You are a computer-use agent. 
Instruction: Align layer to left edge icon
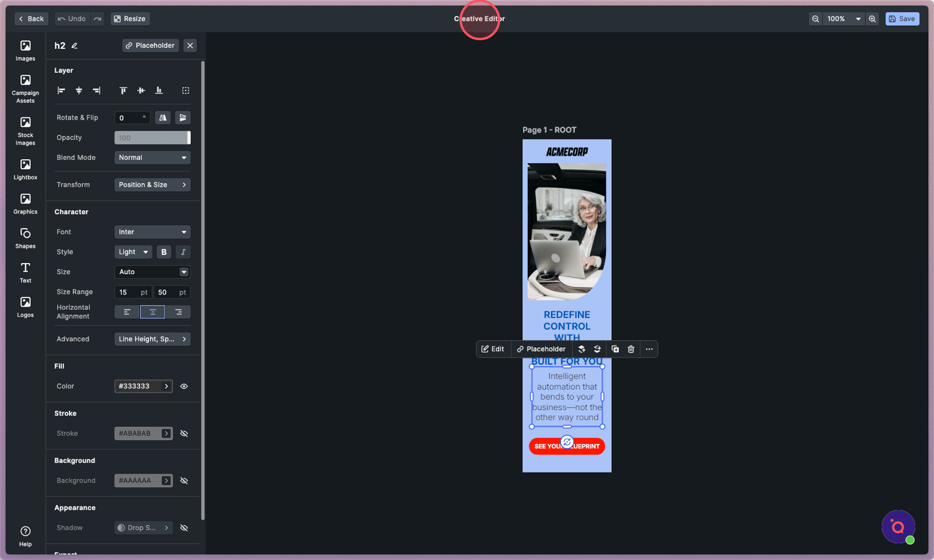(61, 90)
